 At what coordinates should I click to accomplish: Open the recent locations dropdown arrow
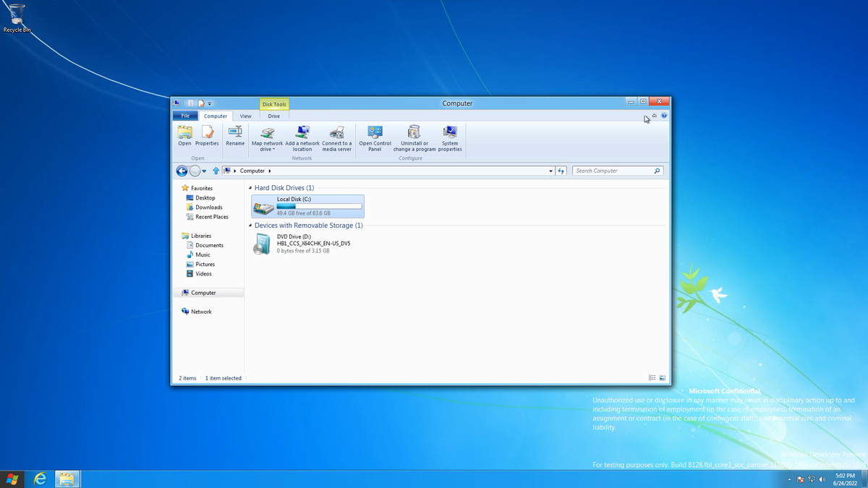pyautogui.click(x=205, y=171)
